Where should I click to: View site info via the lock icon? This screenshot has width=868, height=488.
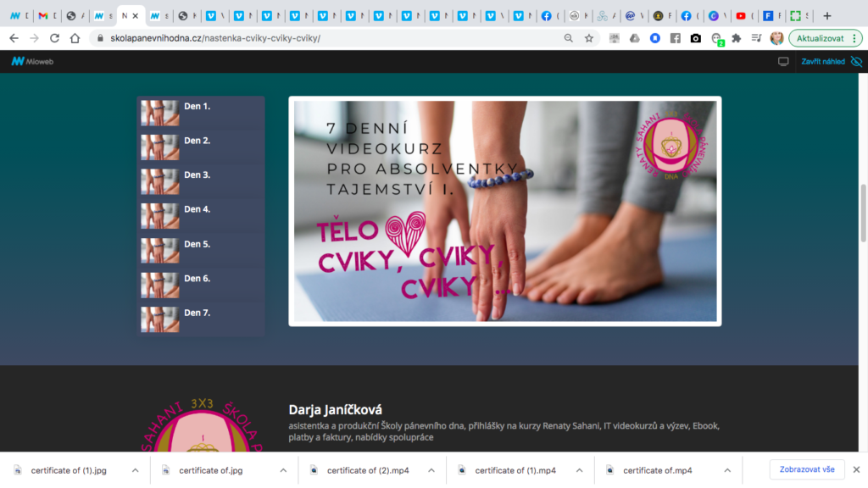click(100, 38)
